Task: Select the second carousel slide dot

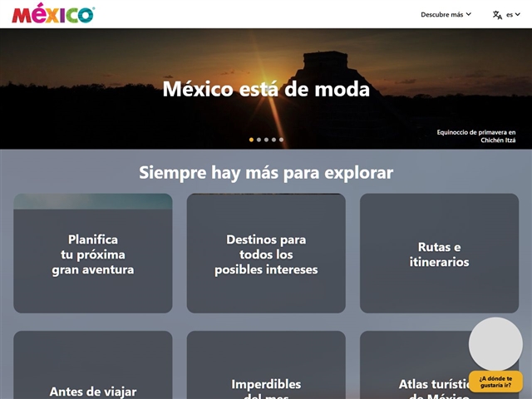Action: [259, 140]
